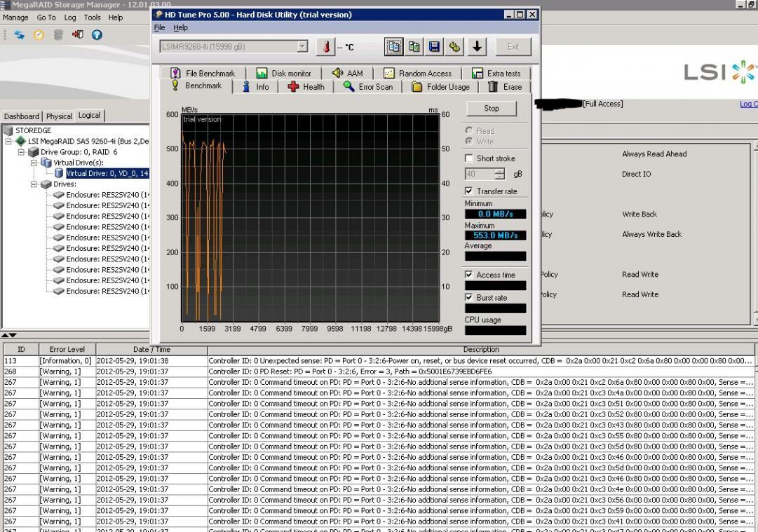Click the HD Tune options icon beside floppy disk
The width and height of the screenshot is (758, 532).
point(455,47)
